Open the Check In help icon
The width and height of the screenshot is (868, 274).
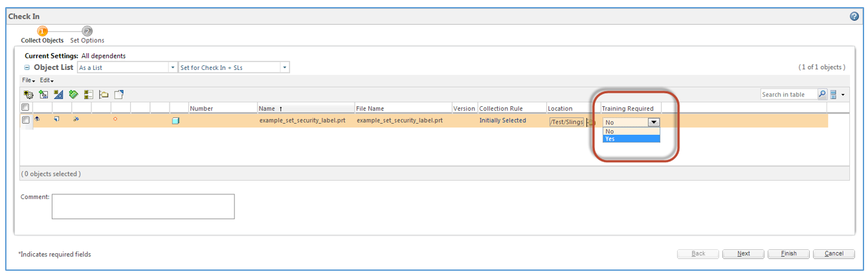pyautogui.click(x=854, y=16)
